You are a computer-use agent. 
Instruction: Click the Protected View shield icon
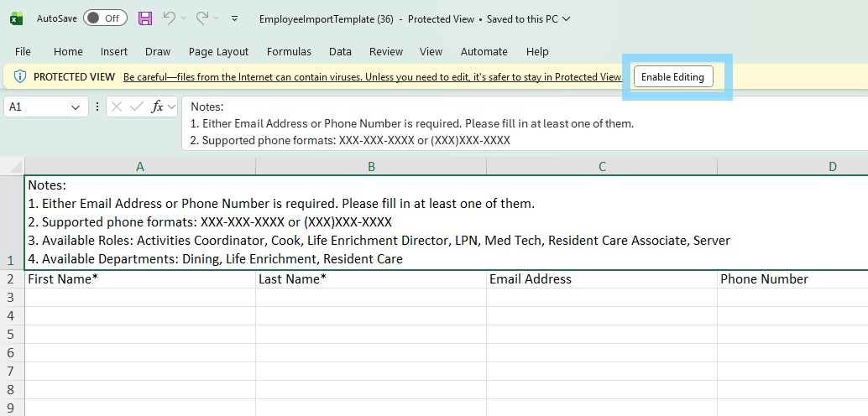click(20, 76)
